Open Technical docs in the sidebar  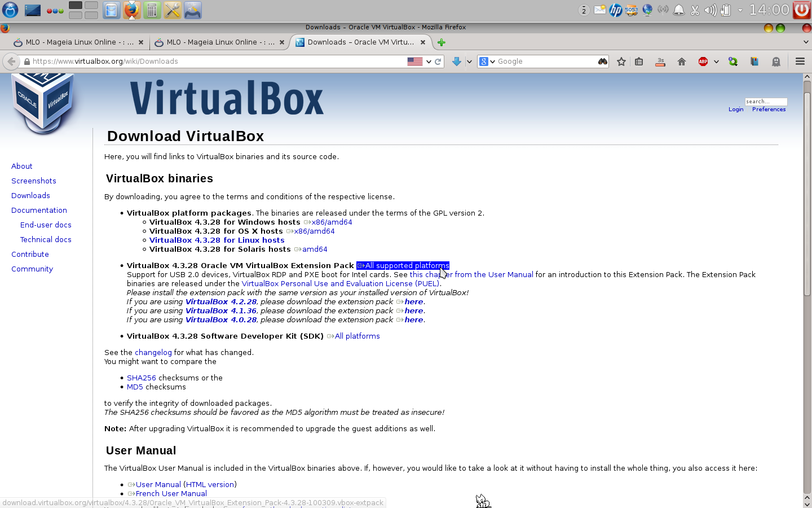[46, 240]
